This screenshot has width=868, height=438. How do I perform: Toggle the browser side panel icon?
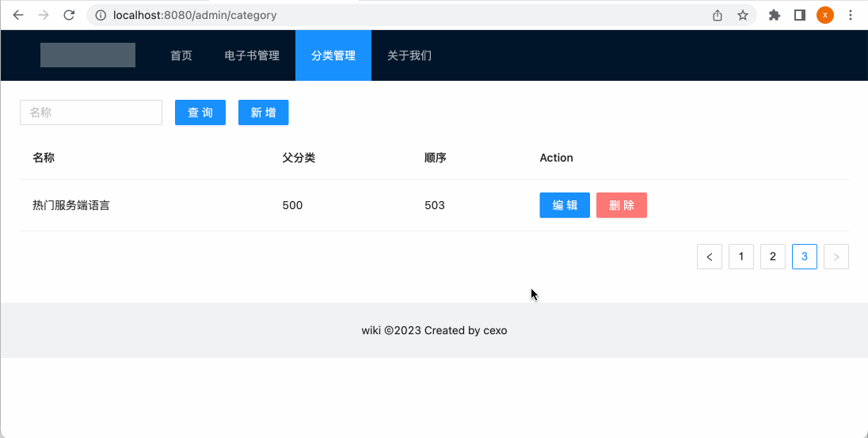(799, 16)
